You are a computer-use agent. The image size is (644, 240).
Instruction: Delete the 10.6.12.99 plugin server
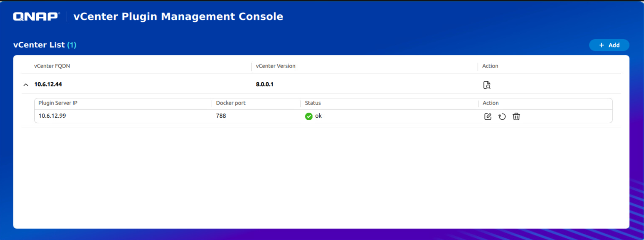coord(516,117)
